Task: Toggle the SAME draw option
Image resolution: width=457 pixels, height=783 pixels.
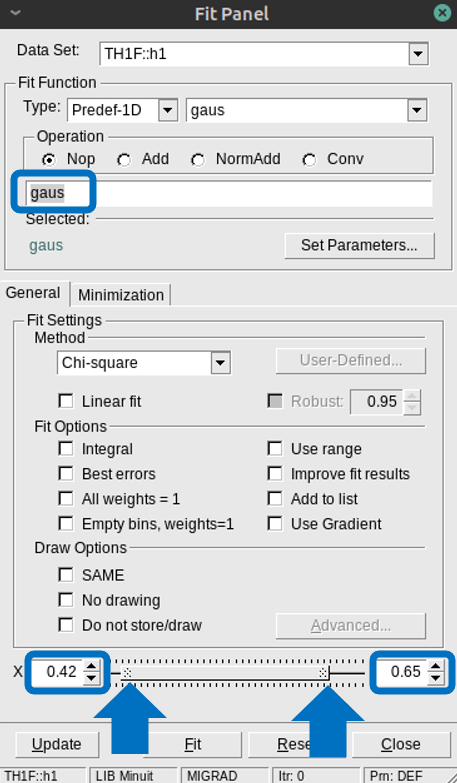Action: 66,575
